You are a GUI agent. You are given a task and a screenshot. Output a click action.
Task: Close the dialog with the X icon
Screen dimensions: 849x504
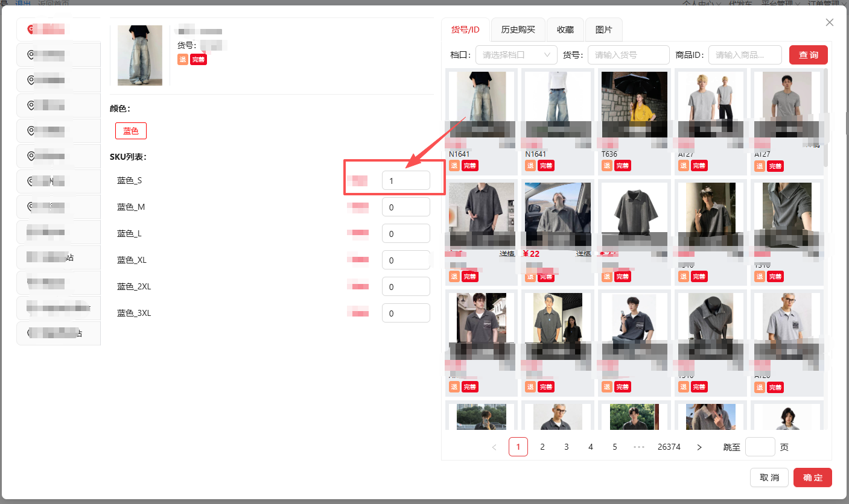click(830, 22)
